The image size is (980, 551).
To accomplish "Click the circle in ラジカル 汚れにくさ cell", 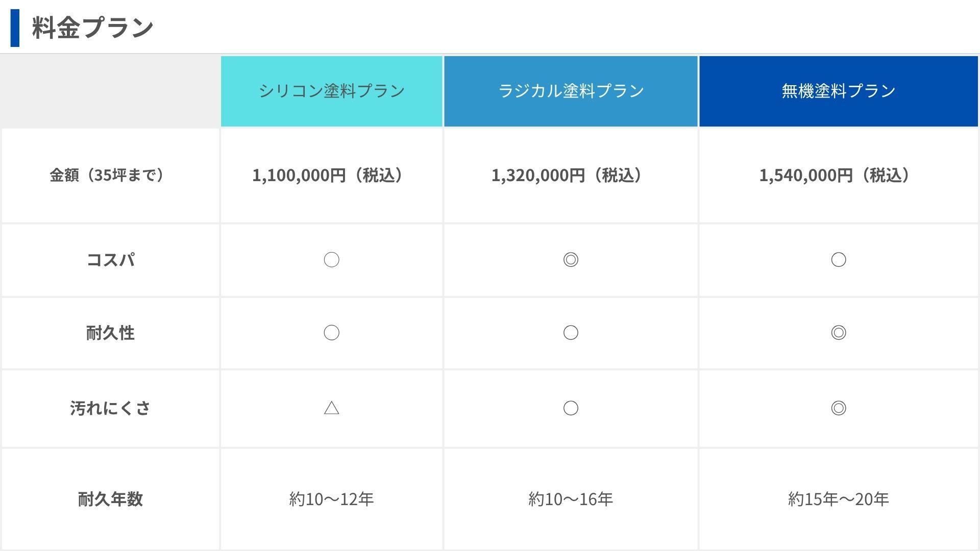I will (x=571, y=408).
